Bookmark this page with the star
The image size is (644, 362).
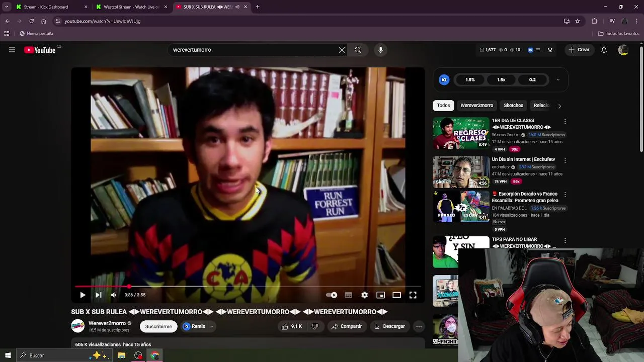pyautogui.click(x=578, y=21)
